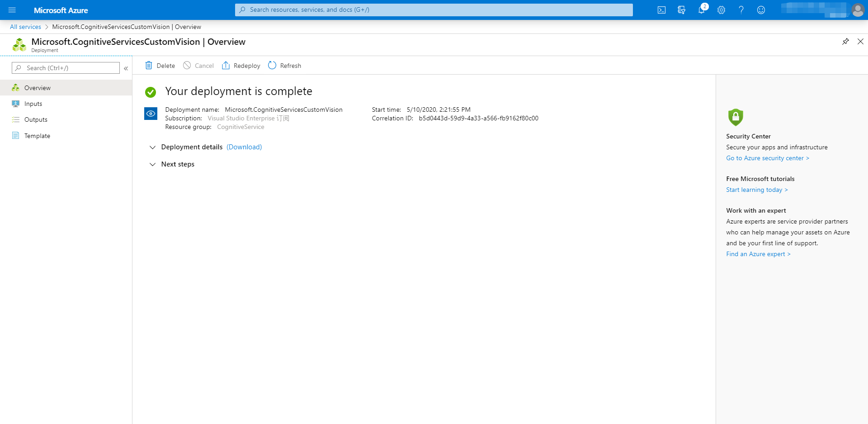Screen dimensions: 868x424
Task: Click the help question mark icon
Action: coord(741,10)
